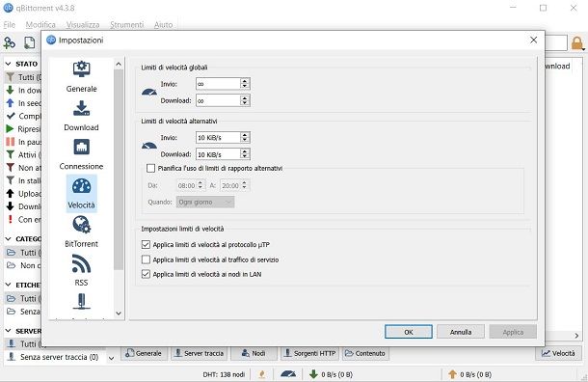Toggle apply speed limits to LAN nodes

pyautogui.click(x=146, y=274)
